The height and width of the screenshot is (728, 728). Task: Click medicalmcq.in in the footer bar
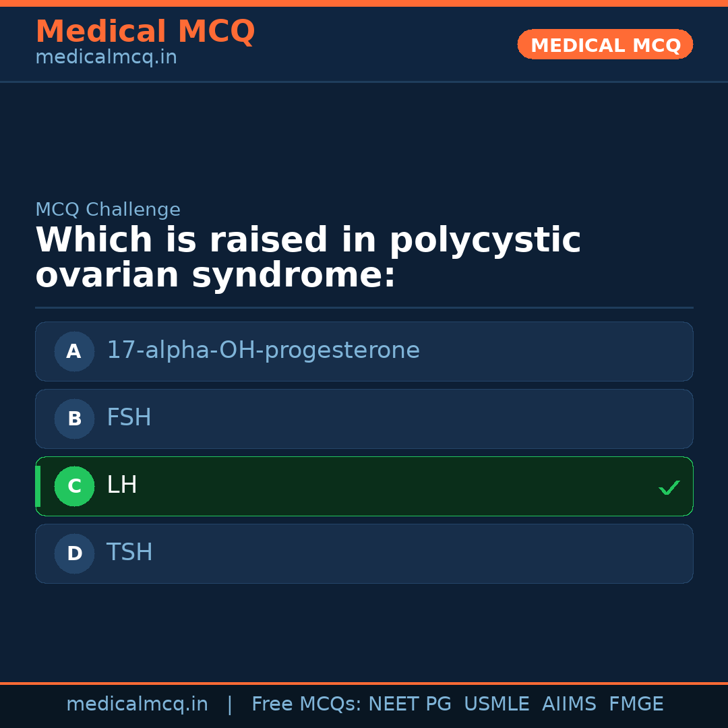(138, 703)
